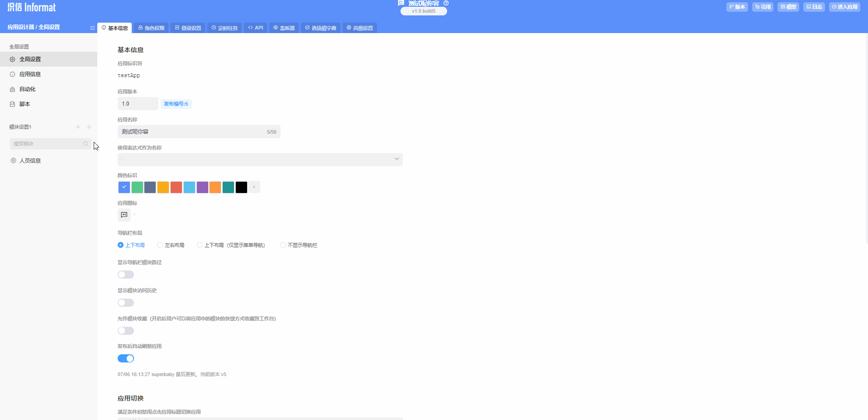
Task: Open the 版本 panel in the header
Action: point(737,7)
